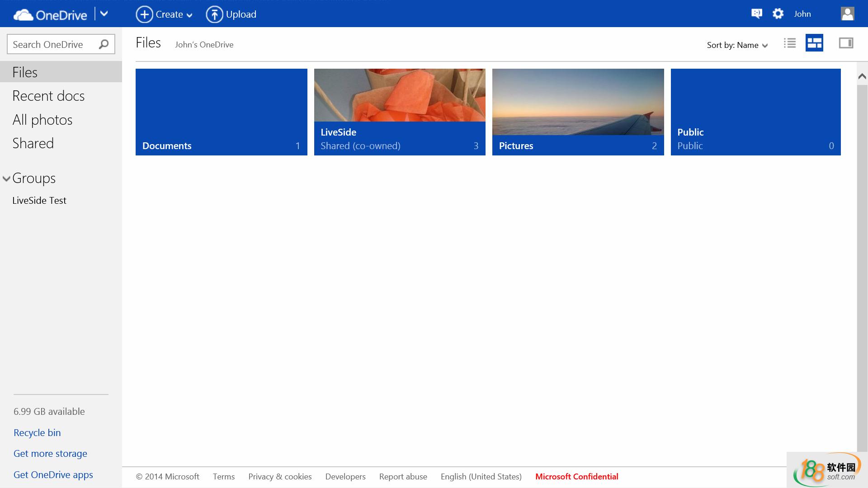Image resolution: width=868 pixels, height=488 pixels.
Task: Open Shared in the sidebar
Action: pos(33,143)
